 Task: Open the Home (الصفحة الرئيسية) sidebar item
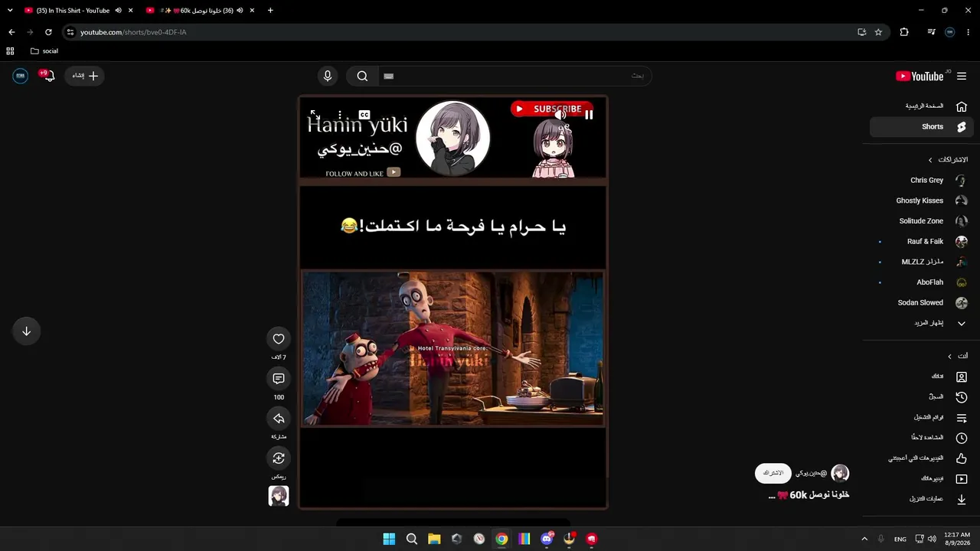coord(921,106)
